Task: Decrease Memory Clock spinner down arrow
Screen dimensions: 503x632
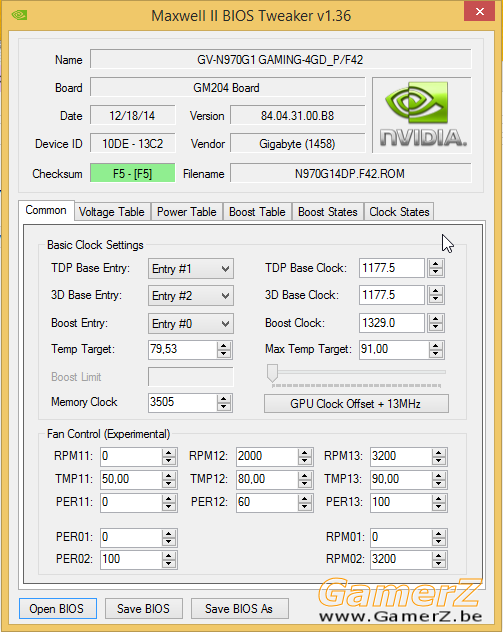Action: pyautogui.click(x=224, y=407)
